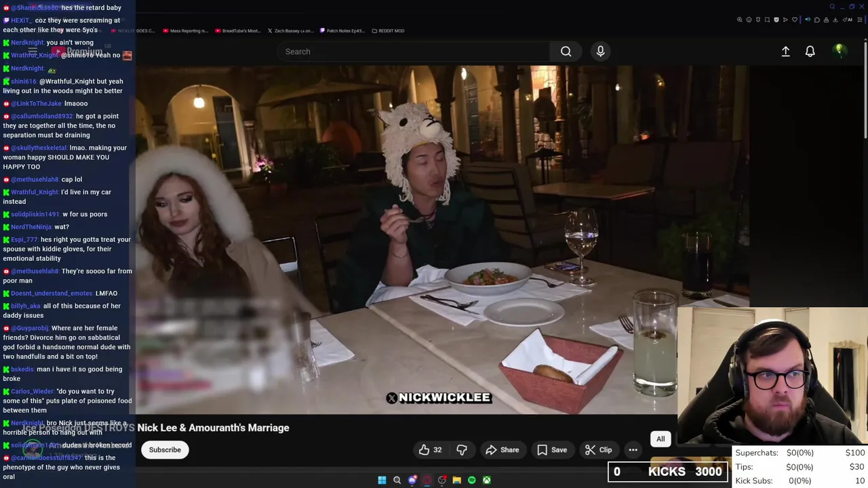Click the send/flow arrow toolbar icon

[785, 20]
